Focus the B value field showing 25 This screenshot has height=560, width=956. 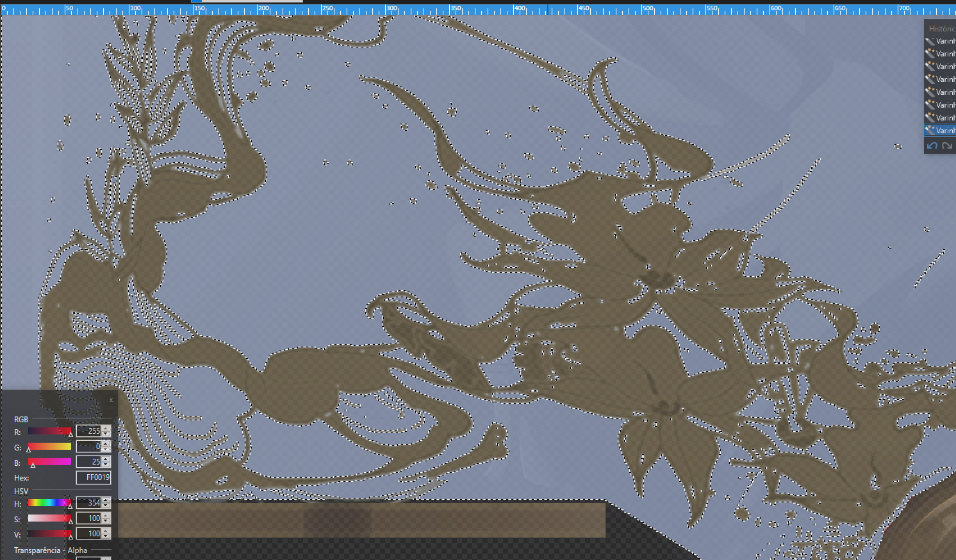[89, 462]
